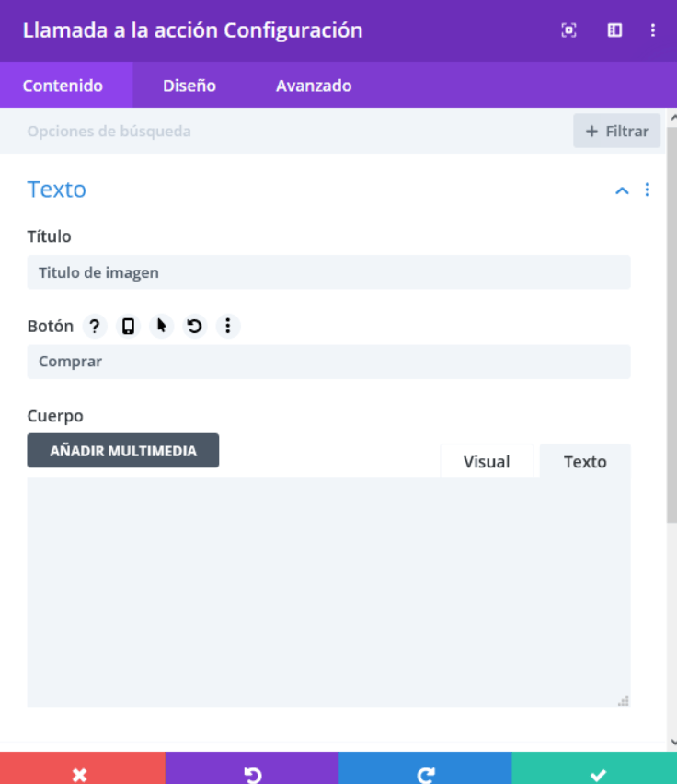Open the header three-dot options menu
The height and width of the screenshot is (784, 677).
pos(653,30)
